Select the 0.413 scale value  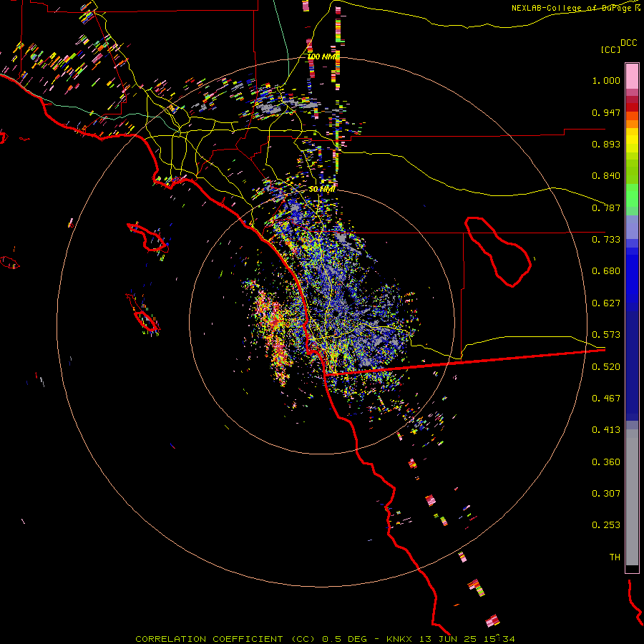pyautogui.click(x=606, y=430)
